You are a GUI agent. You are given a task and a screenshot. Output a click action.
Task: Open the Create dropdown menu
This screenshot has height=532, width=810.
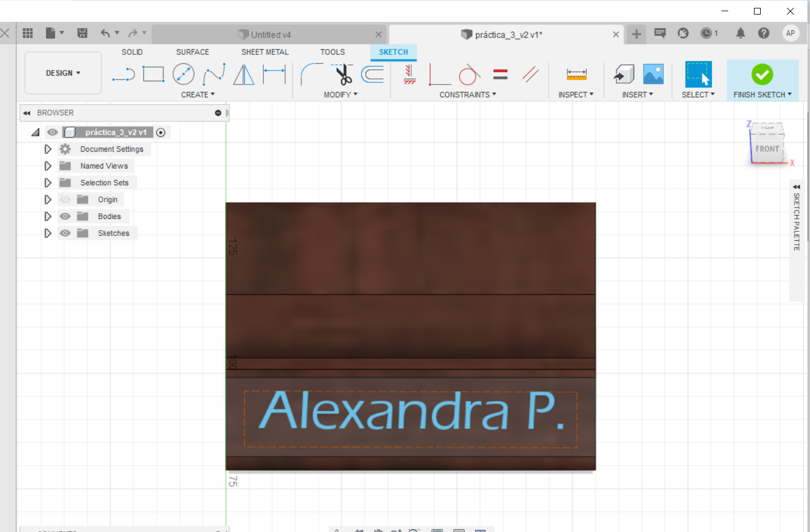(198, 95)
